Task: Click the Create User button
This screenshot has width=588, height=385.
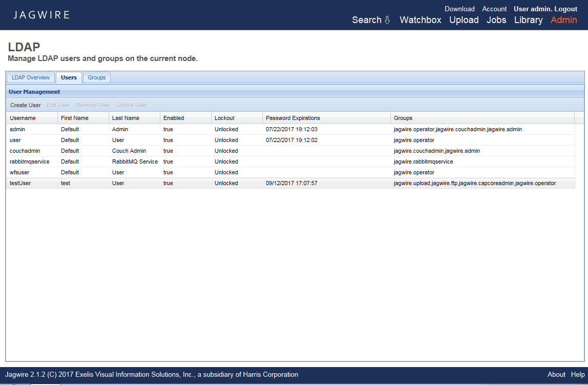Action: click(26, 105)
